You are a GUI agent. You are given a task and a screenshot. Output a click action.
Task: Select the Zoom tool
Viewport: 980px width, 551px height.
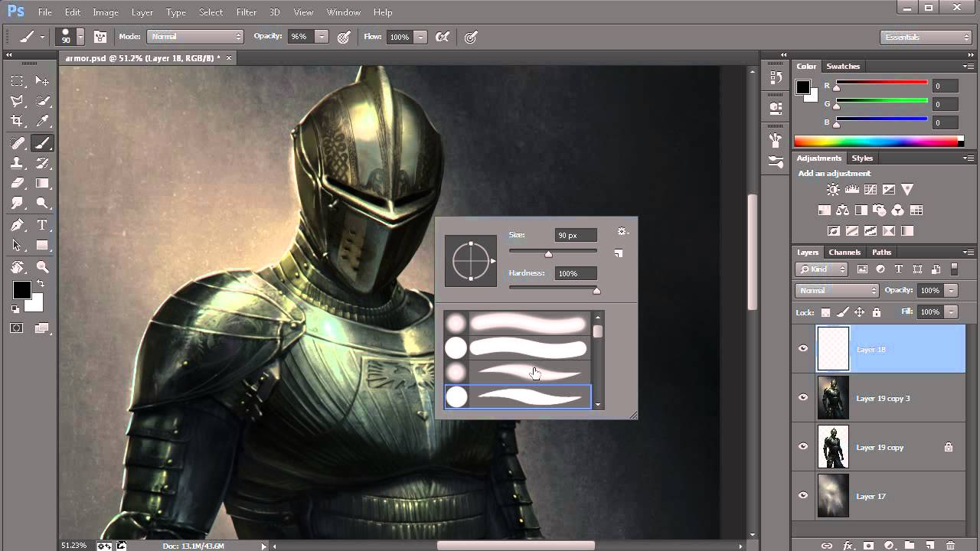click(43, 267)
